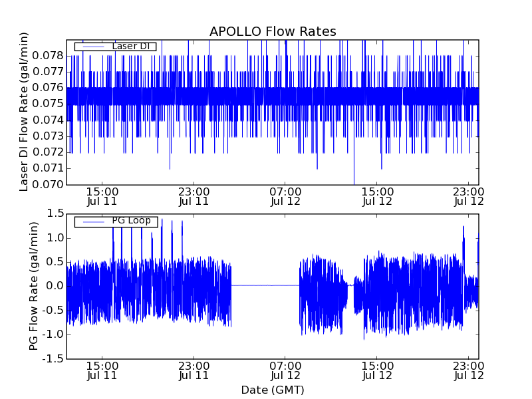This screenshot has height=399, width=532.
Task: Click the 'PG Flow Rate (gal/min)' axis label
Action: 33,286
